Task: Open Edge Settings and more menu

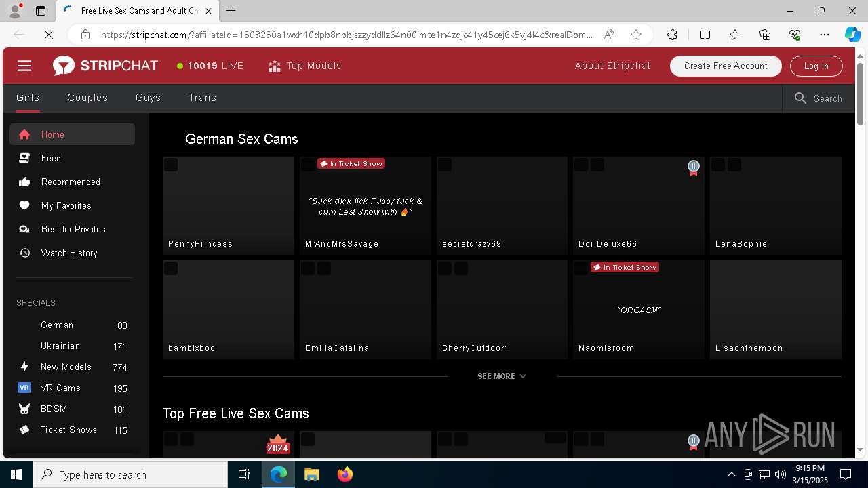Action: click(825, 35)
